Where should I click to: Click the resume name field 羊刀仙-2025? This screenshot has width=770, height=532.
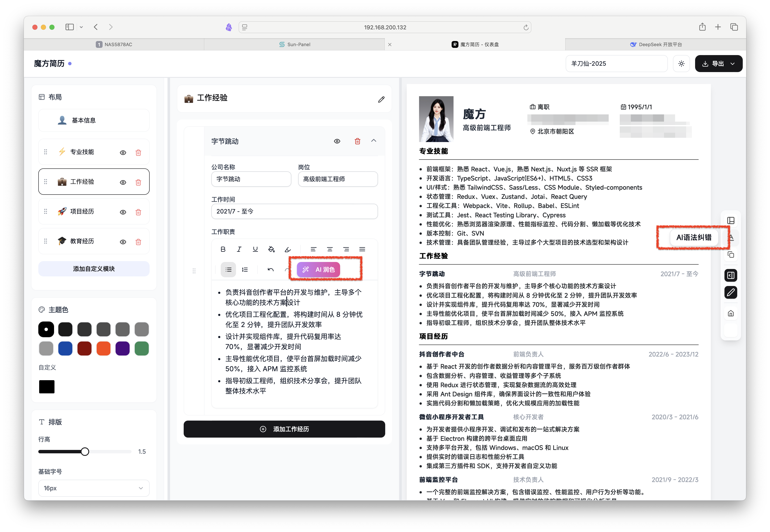(617, 64)
